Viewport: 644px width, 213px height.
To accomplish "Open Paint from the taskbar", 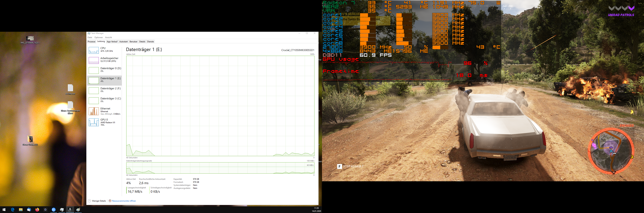I will click(78, 210).
